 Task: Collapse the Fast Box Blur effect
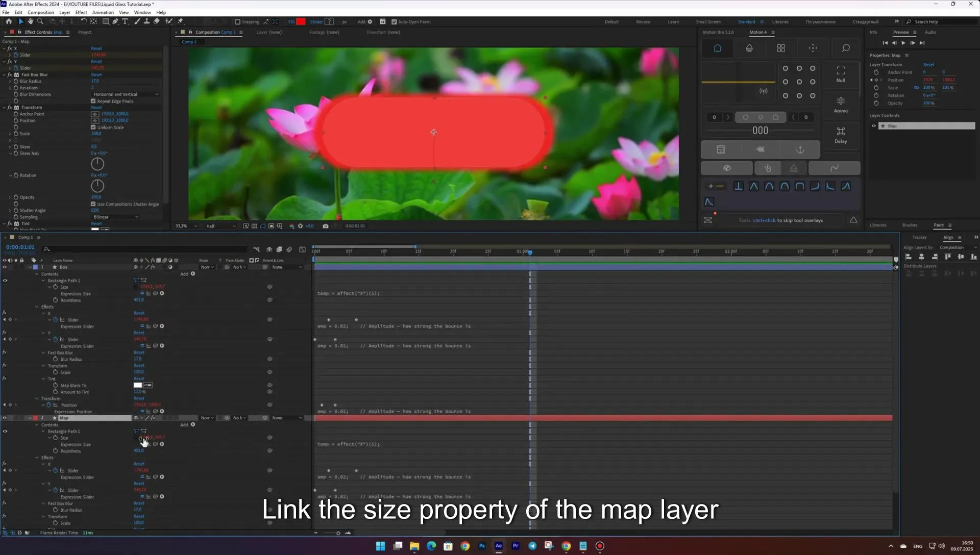tap(4, 74)
